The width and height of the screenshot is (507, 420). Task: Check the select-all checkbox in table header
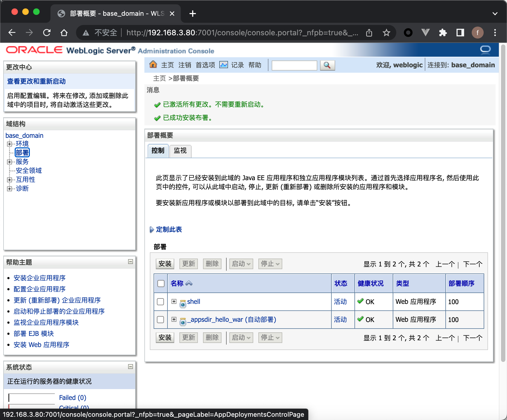click(x=161, y=284)
